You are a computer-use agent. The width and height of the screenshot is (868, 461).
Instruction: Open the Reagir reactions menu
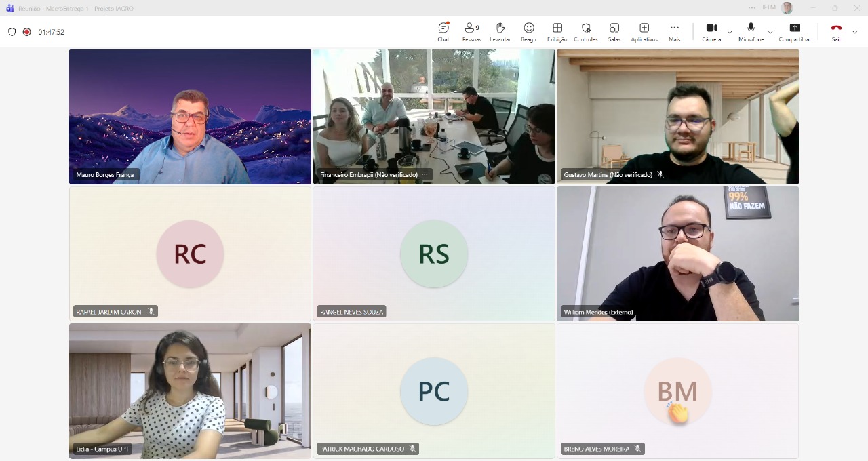[x=529, y=32]
